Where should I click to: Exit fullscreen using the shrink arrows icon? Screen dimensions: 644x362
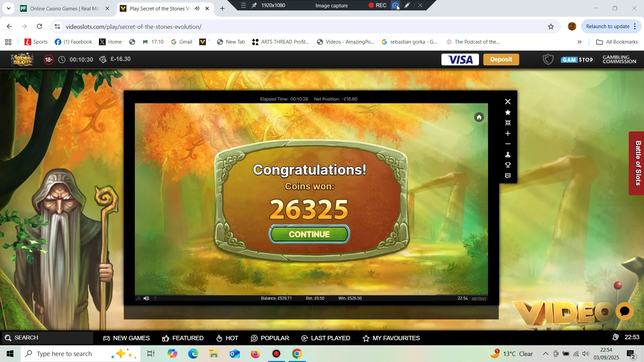pos(508,123)
